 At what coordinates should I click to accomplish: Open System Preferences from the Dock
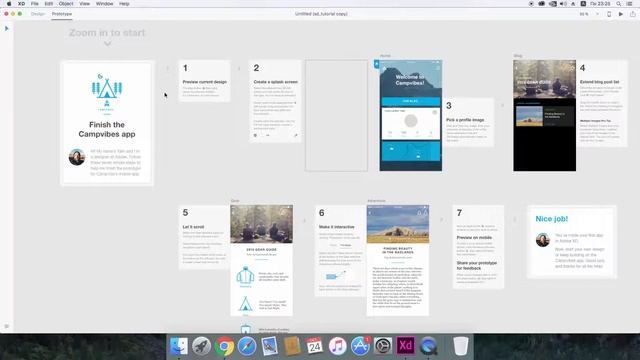(x=383, y=346)
